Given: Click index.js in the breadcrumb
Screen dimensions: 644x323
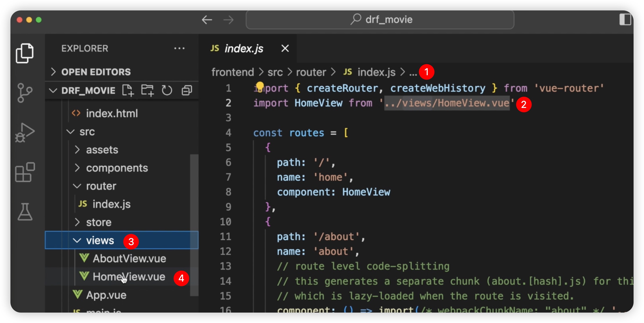Looking at the screenshot, I should click(376, 72).
